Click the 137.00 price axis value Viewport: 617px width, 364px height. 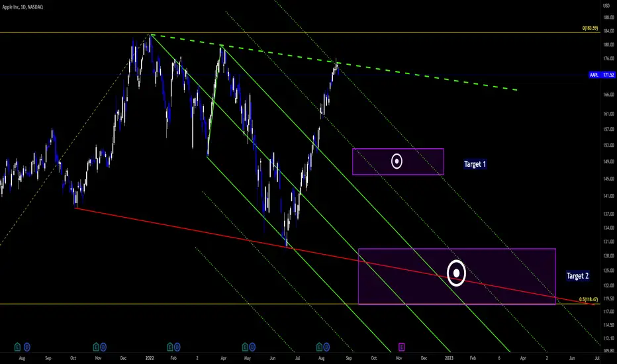[608, 214]
